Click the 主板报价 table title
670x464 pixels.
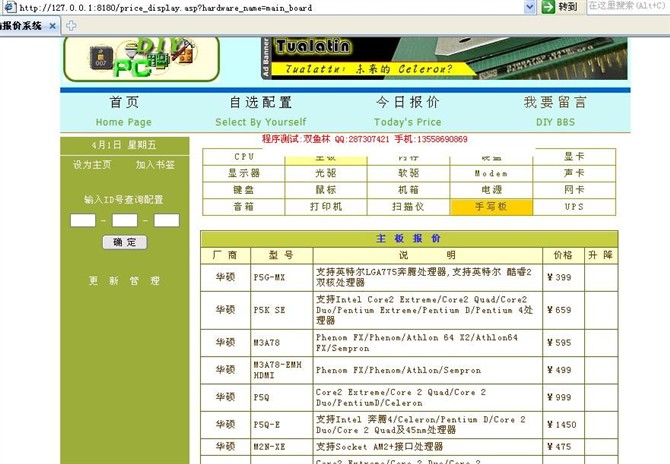coord(409,239)
